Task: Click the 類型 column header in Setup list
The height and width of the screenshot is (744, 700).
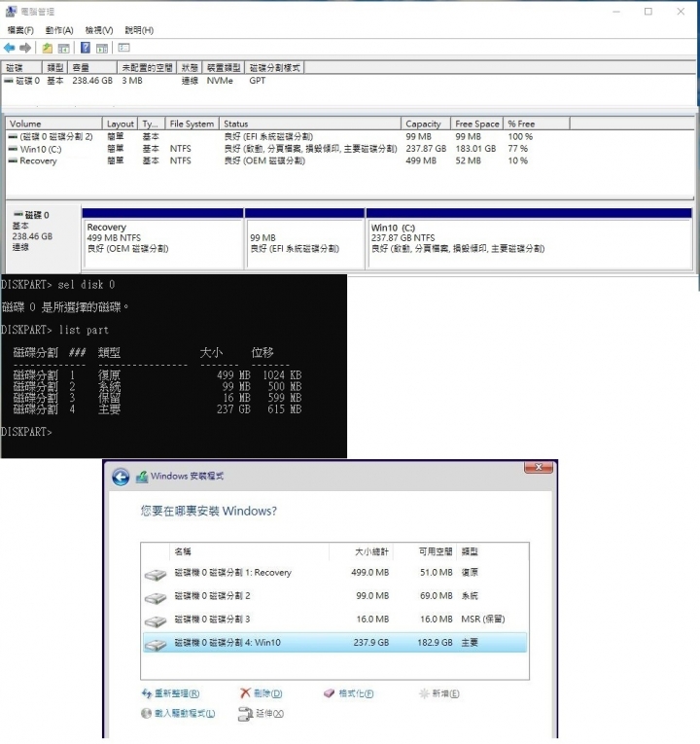Action: [492, 551]
